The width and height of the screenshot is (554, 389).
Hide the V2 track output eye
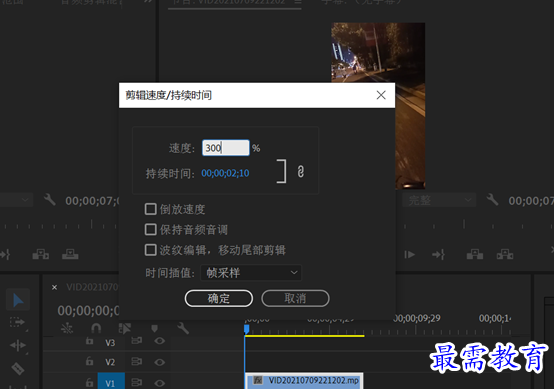click(159, 362)
